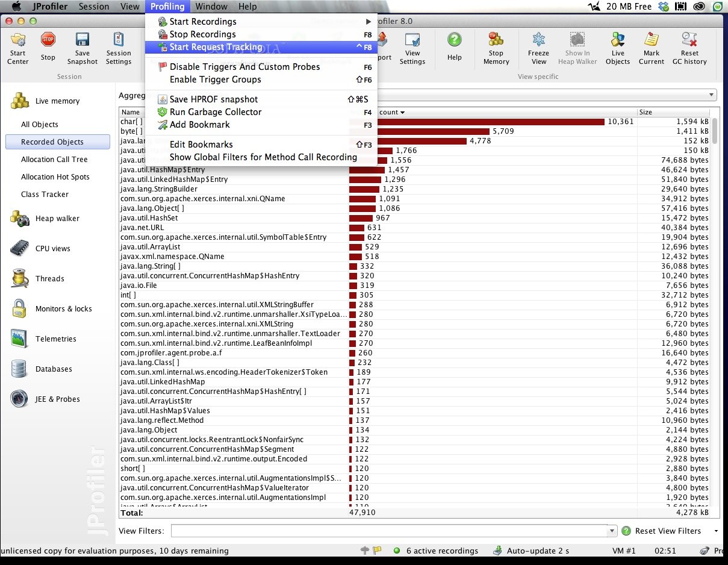This screenshot has width=728, height=565.
Task: Click the Auto-update status bar icon
Action: (x=497, y=551)
